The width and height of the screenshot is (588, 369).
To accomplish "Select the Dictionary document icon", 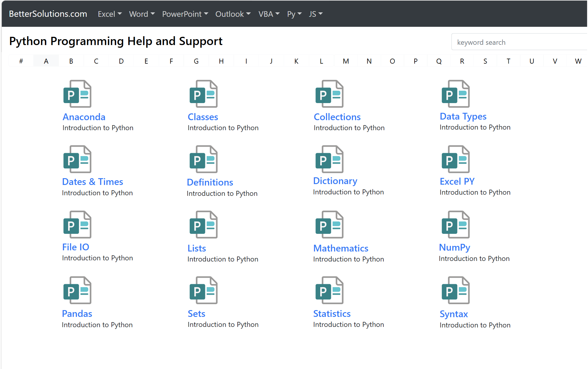I will pos(329,159).
